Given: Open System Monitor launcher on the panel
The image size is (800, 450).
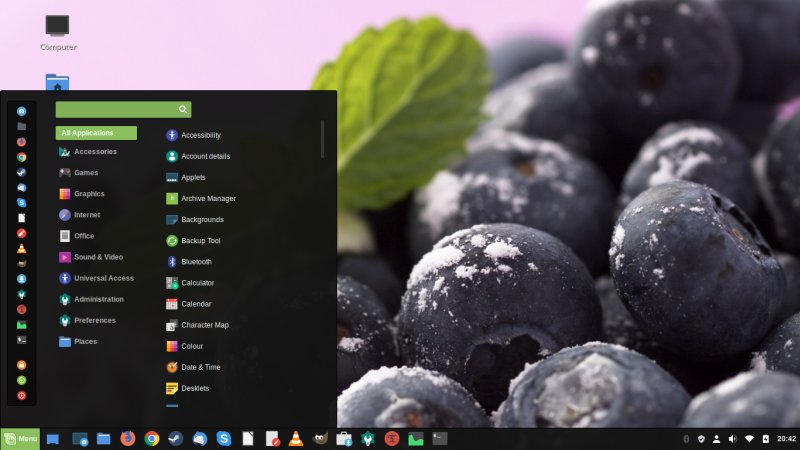Looking at the screenshot, I should [416, 439].
